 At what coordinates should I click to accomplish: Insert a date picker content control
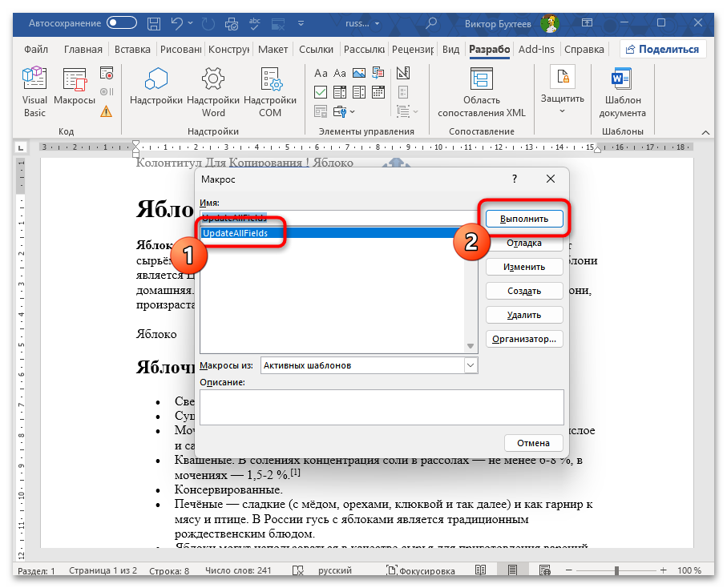tap(378, 93)
